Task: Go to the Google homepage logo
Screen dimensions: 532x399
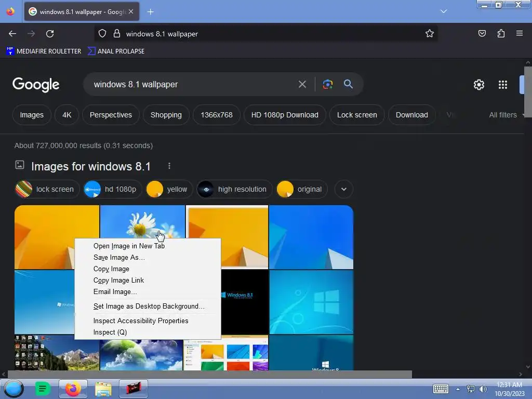Action: 36,85
